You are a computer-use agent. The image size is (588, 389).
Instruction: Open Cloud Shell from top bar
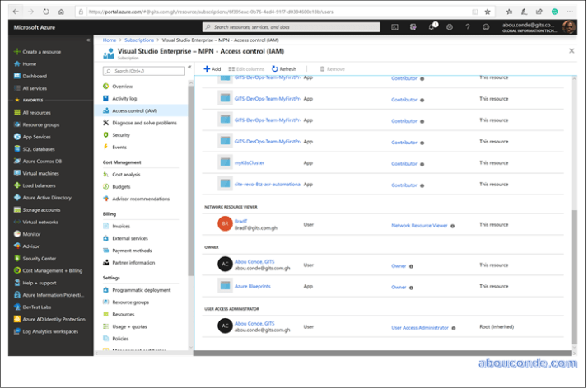pos(394,27)
